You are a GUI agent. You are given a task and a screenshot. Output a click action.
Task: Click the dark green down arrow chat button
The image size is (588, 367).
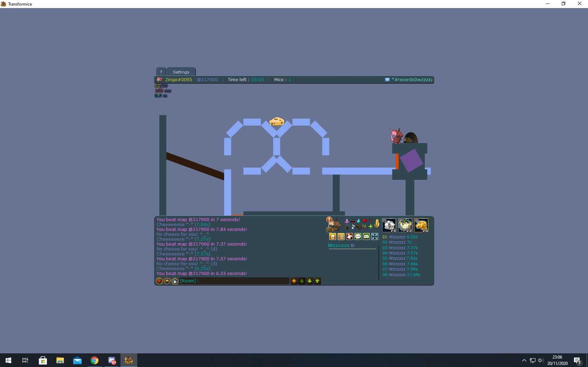pyautogui.click(x=302, y=281)
